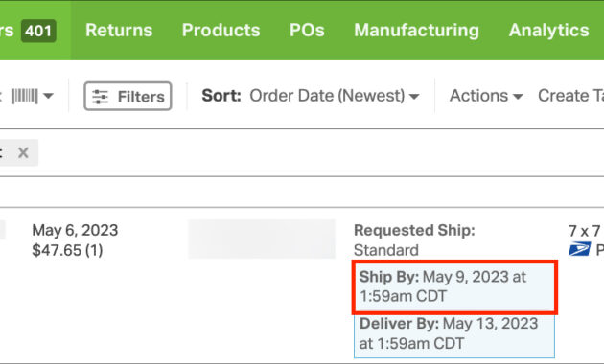Click the USPS eagle logo icon
604x364 pixels.
pos(579,249)
